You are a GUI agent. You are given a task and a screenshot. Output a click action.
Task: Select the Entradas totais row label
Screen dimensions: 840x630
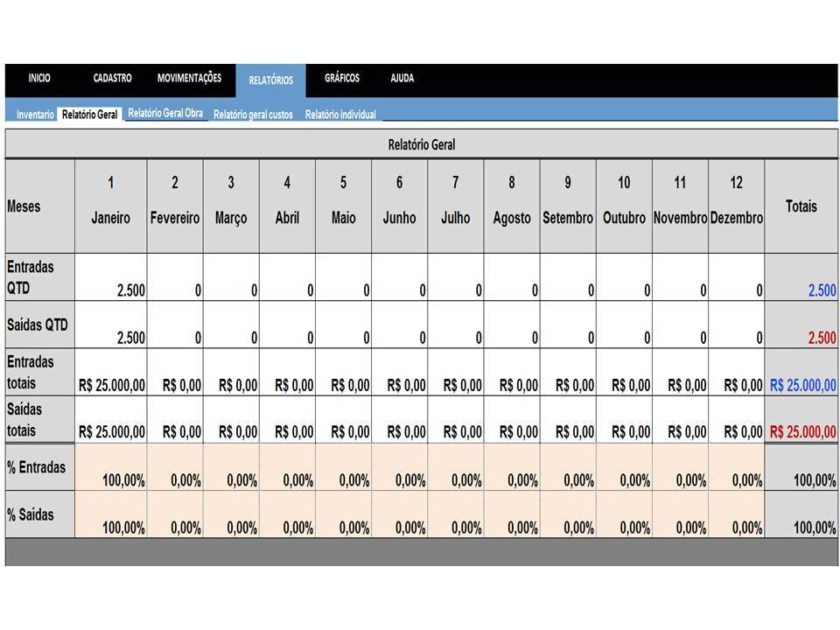(40, 373)
